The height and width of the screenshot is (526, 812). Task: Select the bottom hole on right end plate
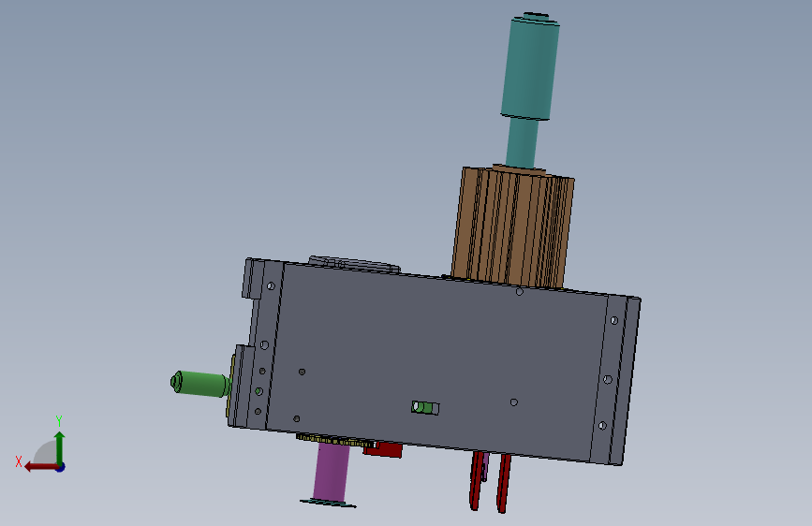tap(602, 426)
